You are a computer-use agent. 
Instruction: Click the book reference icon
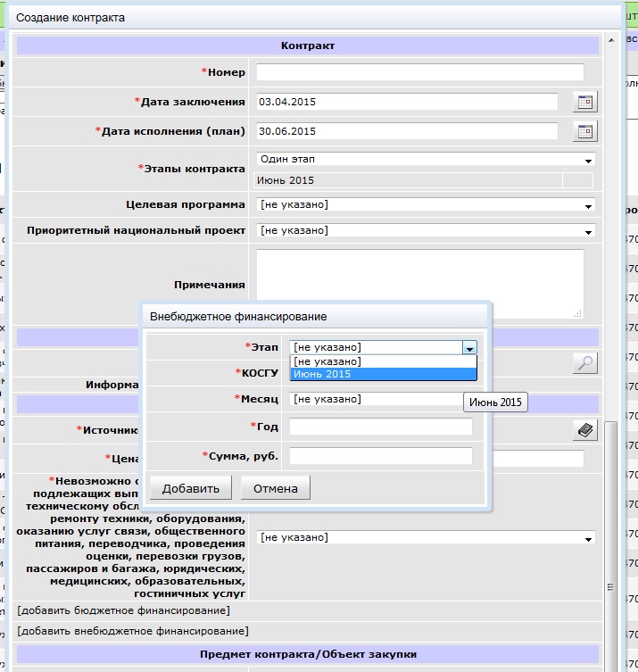pos(584,430)
